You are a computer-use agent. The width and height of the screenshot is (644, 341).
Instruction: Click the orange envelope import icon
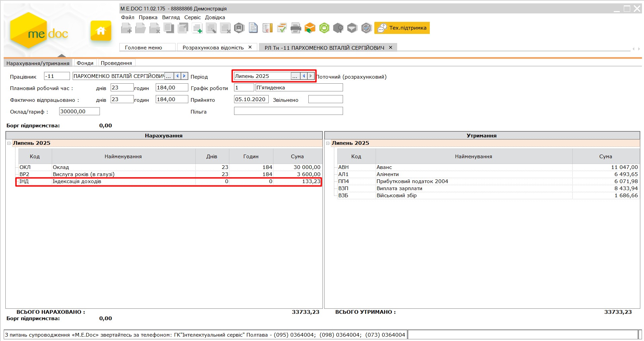click(x=310, y=28)
